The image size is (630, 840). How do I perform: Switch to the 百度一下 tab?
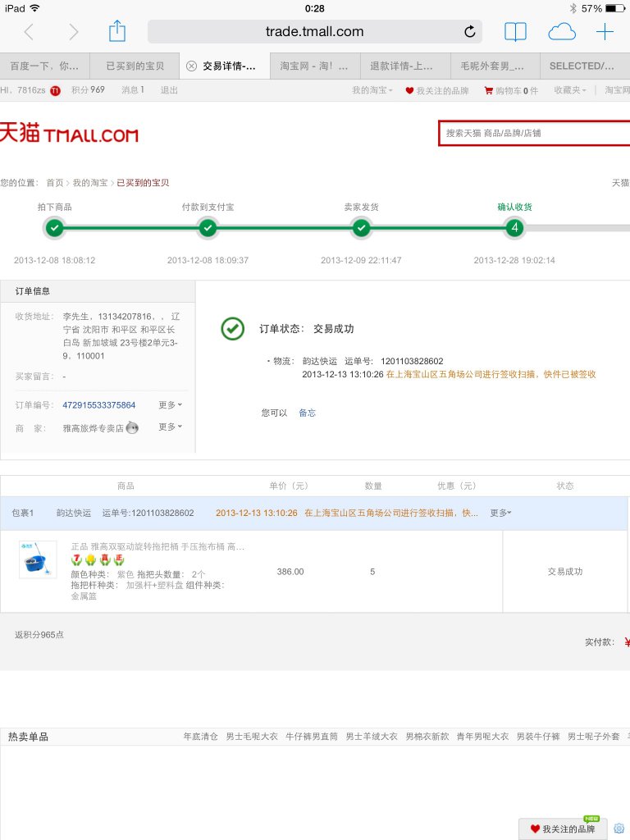coord(44,66)
